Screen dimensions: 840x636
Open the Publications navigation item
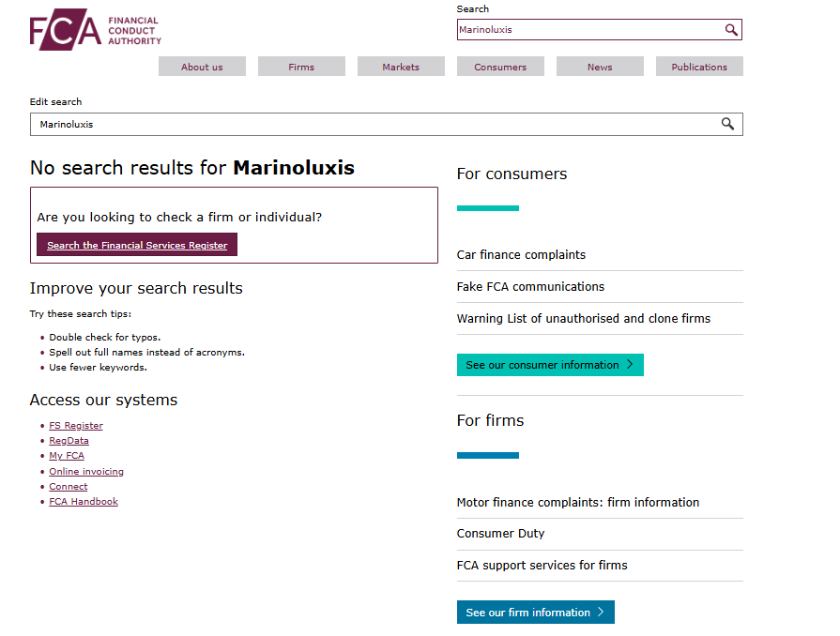699,67
